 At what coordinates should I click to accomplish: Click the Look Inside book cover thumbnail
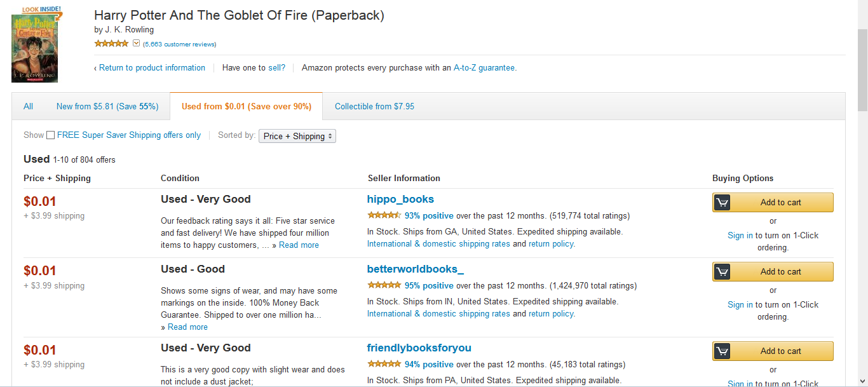[x=35, y=44]
